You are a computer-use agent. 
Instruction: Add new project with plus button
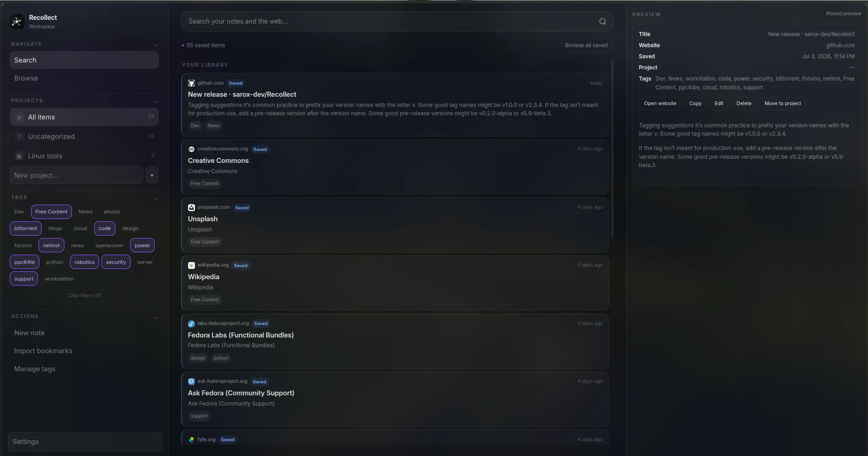point(152,175)
